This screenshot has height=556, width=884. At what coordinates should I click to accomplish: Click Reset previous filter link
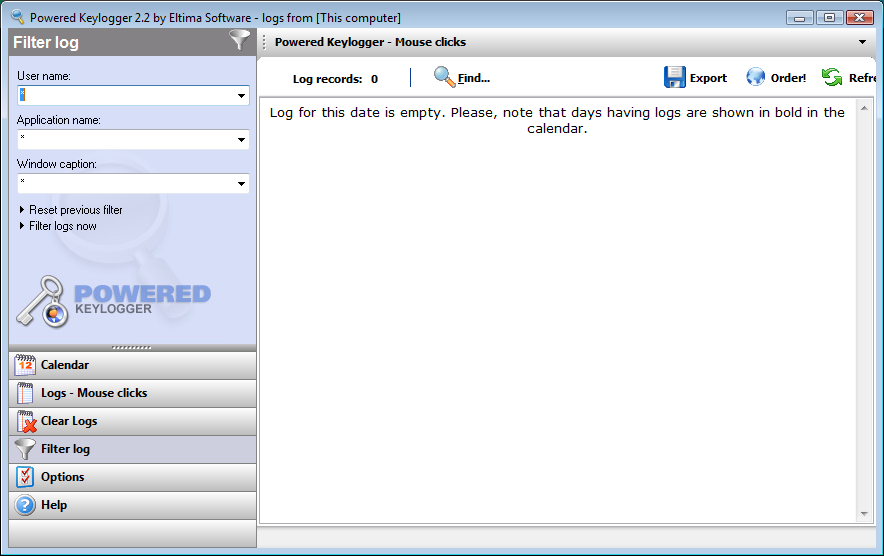[x=75, y=210]
